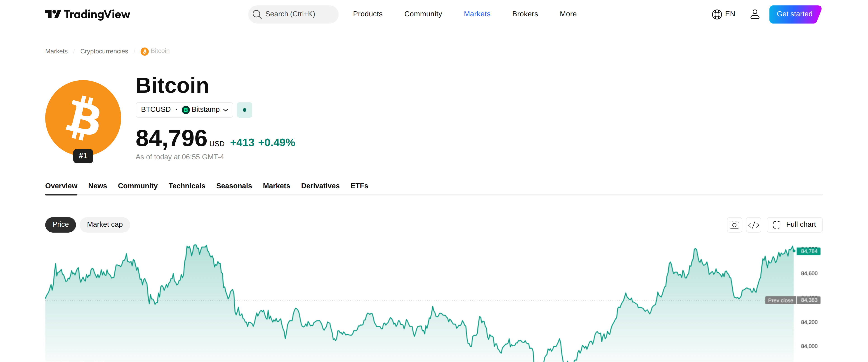
Task: Open the More menu
Action: 568,14
